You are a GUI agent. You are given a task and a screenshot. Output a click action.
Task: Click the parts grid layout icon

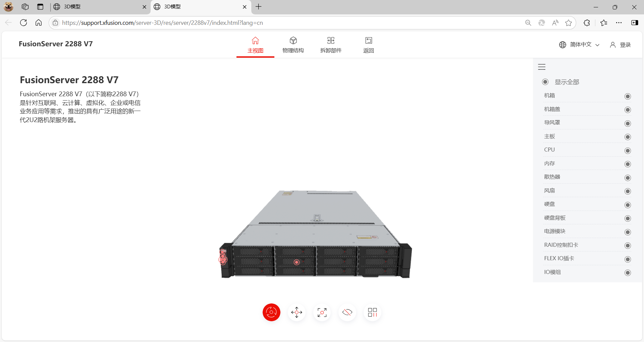pos(372,312)
